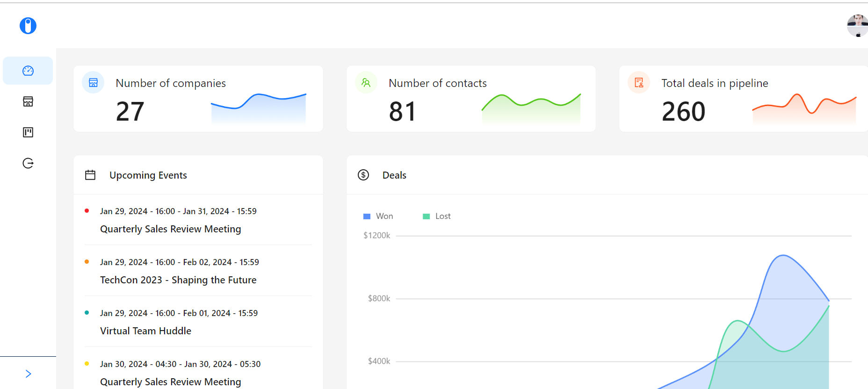Click the orange deals sparkline chart

[804, 108]
